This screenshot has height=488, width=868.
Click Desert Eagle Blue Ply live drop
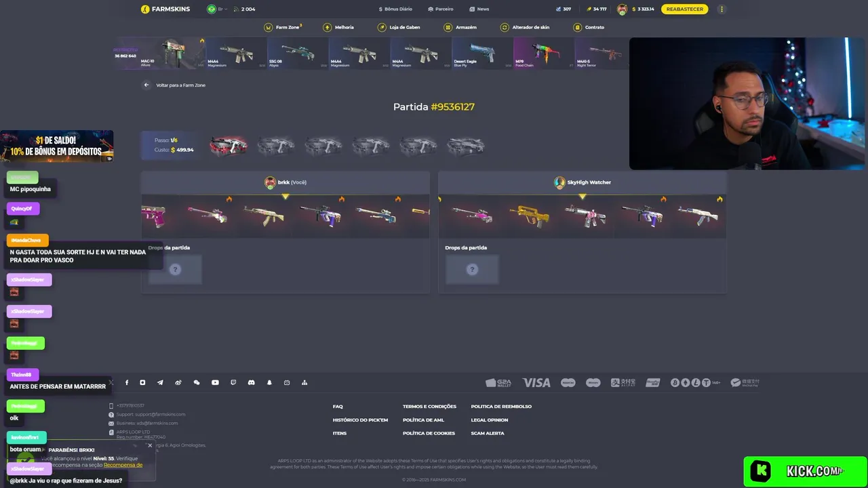coord(482,53)
